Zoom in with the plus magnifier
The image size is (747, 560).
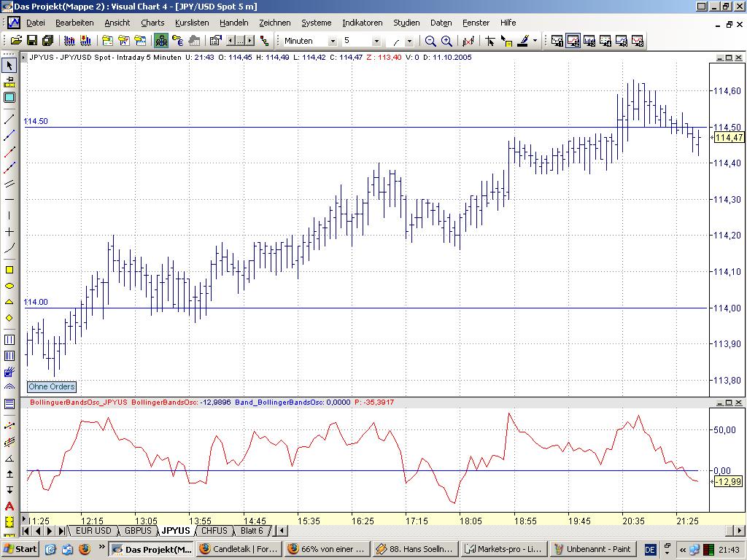[x=446, y=41]
